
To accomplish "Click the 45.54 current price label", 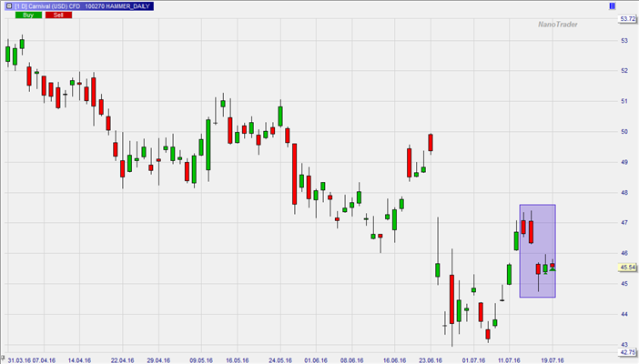I will [x=627, y=268].
